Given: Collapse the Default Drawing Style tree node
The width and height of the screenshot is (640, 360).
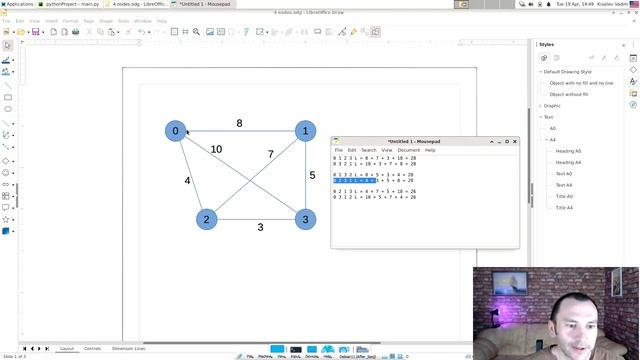Looking at the screenshot, I should point(541,72).
